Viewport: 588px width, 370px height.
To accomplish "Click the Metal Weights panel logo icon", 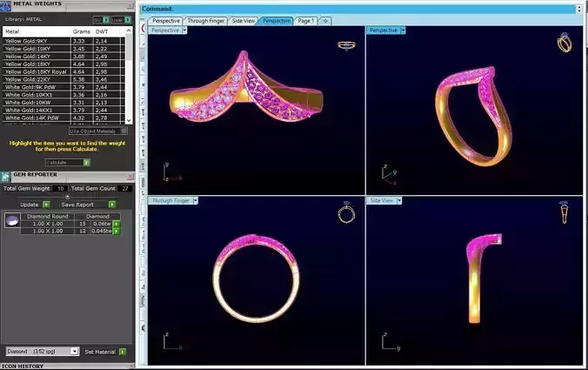I will click(x=5, y=5).
